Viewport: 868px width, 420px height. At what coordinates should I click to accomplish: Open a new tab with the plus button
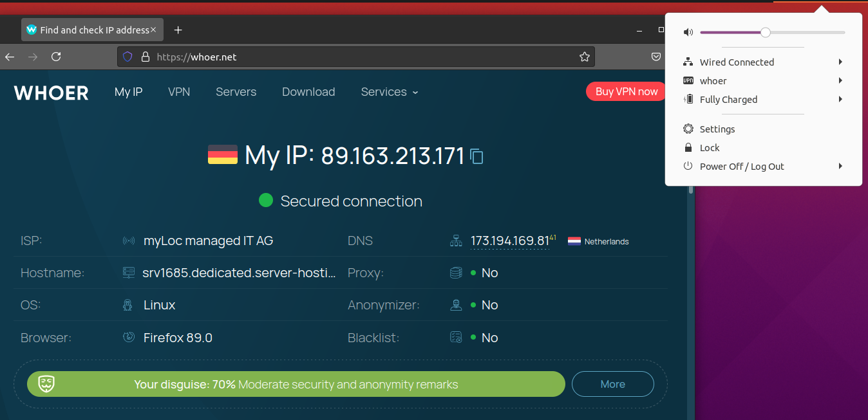coord(178,30)
